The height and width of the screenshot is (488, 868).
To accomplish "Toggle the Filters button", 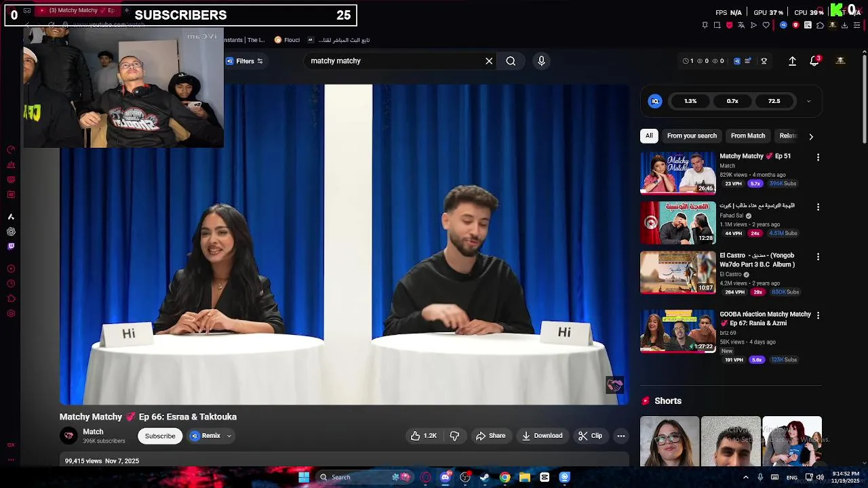I will (245, 61).
